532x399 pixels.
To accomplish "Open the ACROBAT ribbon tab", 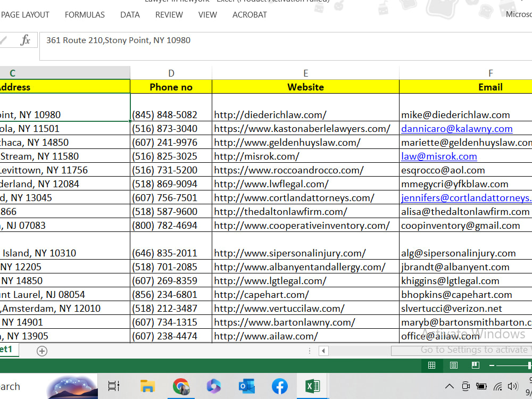I will [250, 15].
